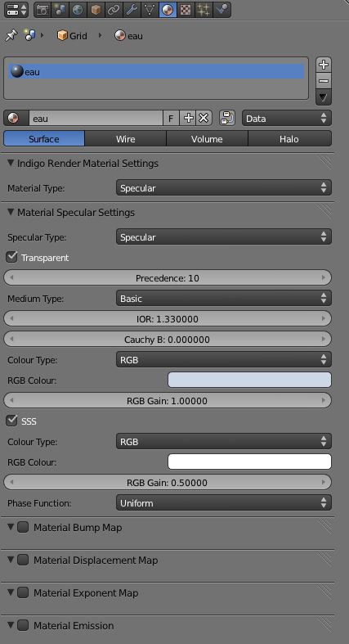Disable the SSS checkbox
This screenshot has height=644, width=349.
pyautogui.click(x=11, y=421)
